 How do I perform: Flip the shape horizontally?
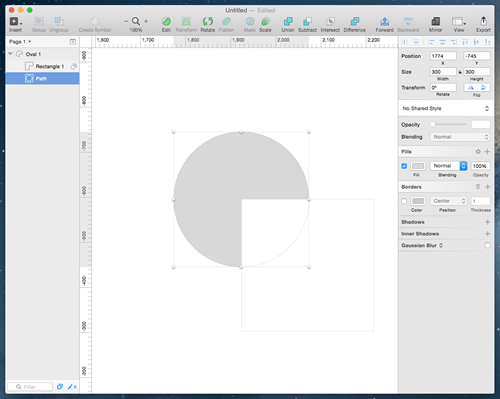tap(471, 88)
